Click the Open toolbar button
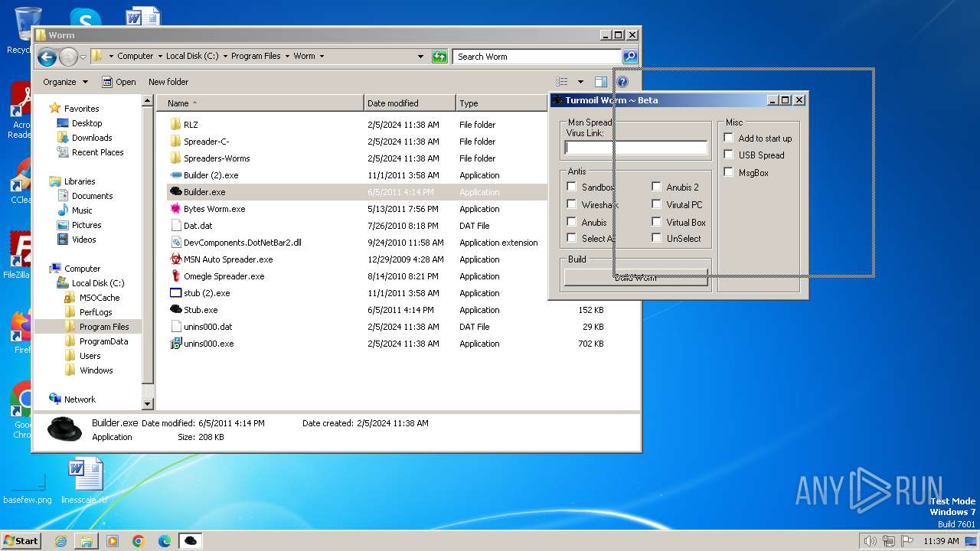The width and height of the screenshot is (980, 551). tap(119, 82)
